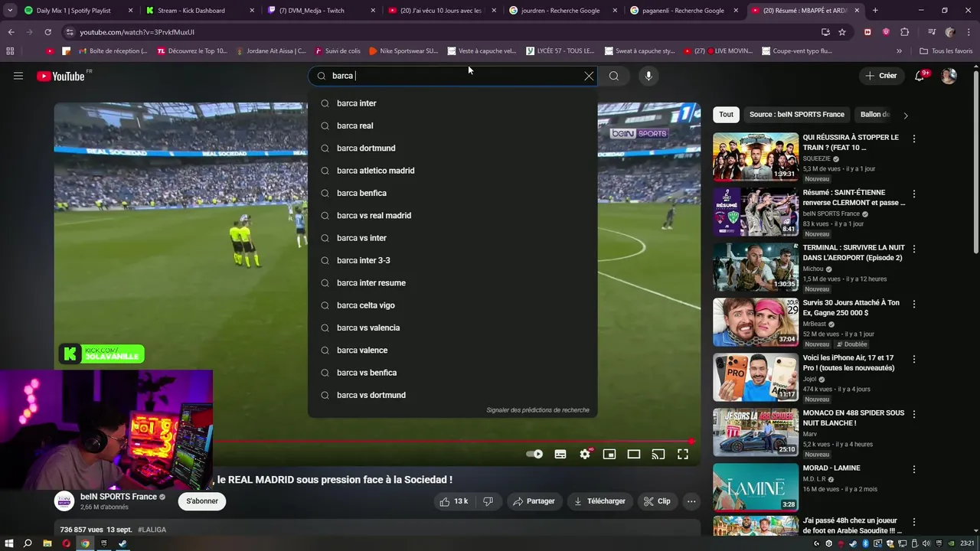Select suggestion 'barca dortmund'
This screenshot has height=551, width=980.
[452, 148]
